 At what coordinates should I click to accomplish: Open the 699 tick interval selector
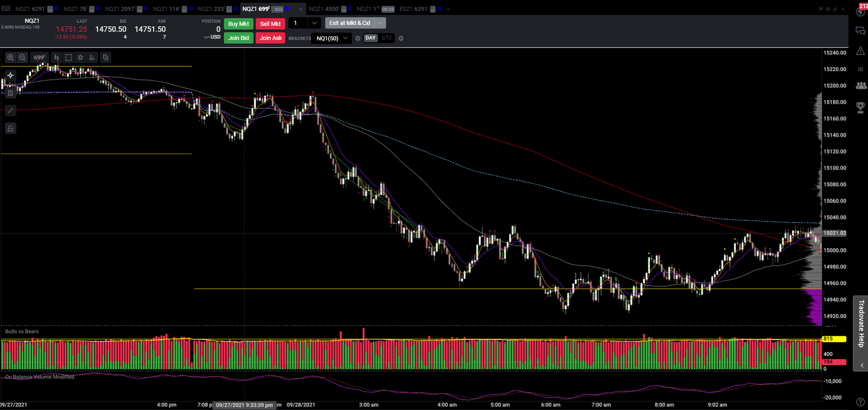(x=39, y=57)
